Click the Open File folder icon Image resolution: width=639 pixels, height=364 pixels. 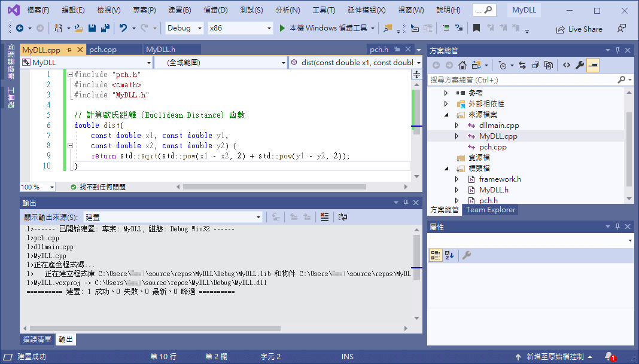pyautogui.click(x=78, y=28)
